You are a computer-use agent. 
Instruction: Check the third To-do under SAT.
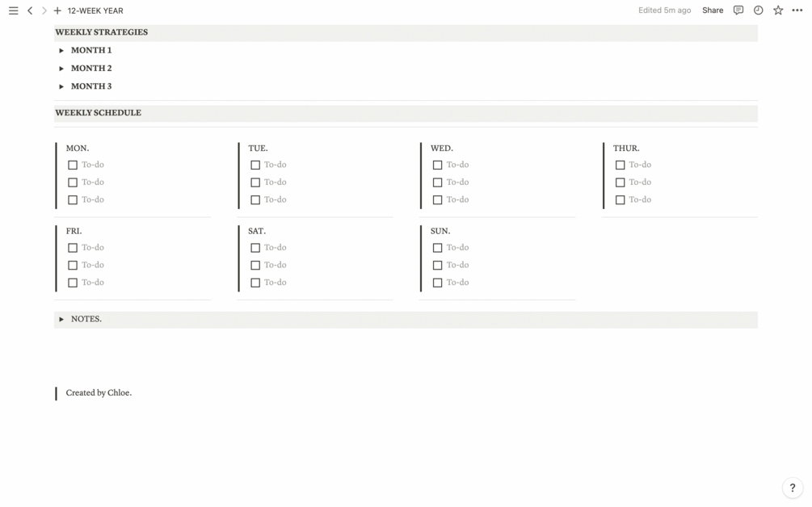coord(255,283)
